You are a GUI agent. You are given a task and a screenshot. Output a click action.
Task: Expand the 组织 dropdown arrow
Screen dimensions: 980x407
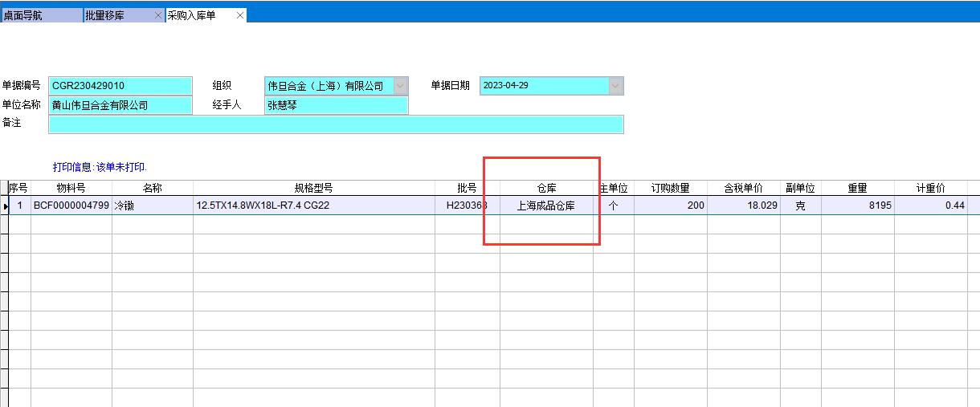pyautogui.click(x=401, y=86)
